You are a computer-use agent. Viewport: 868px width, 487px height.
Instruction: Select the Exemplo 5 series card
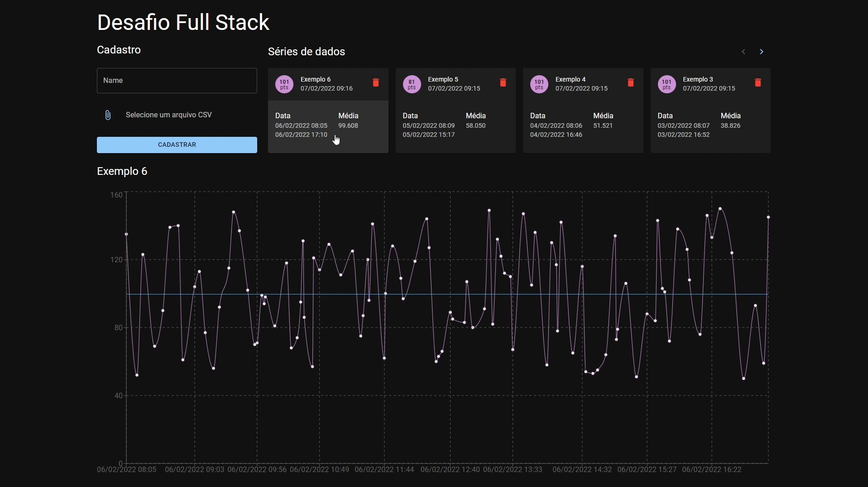[456, 111]
